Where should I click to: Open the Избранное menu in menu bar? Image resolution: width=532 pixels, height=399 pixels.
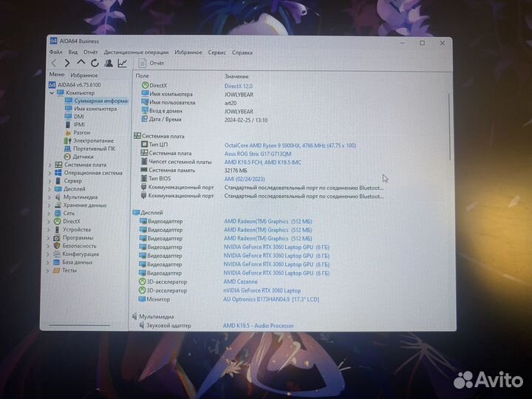[188, 52]
